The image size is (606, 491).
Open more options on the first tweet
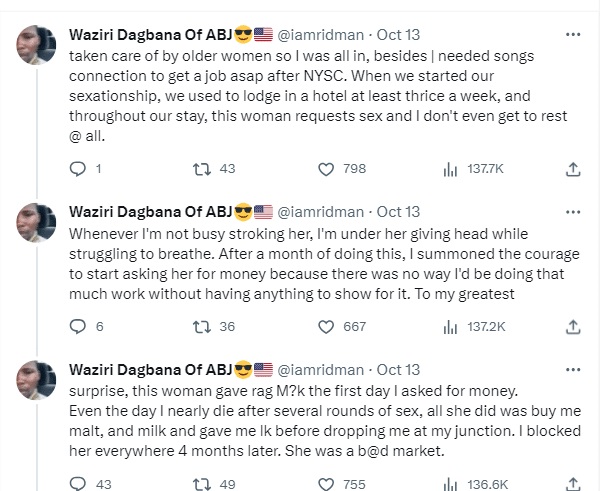point(572,34)
